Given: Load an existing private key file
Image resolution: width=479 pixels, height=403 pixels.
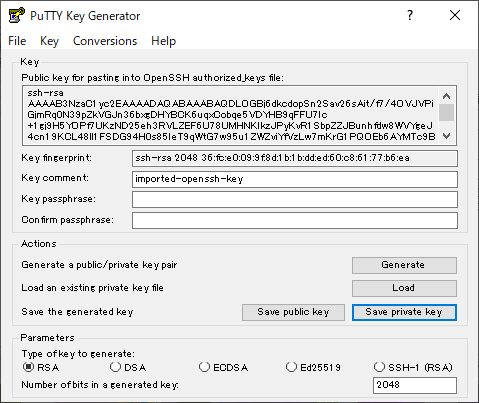Looking at the screenshot, I should 404,288.
